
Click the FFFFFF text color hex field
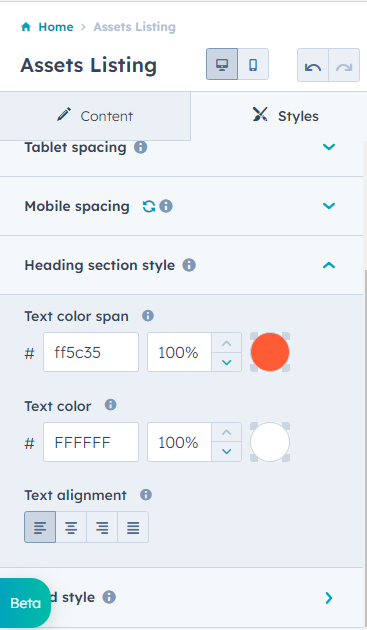tap(91, 442)
